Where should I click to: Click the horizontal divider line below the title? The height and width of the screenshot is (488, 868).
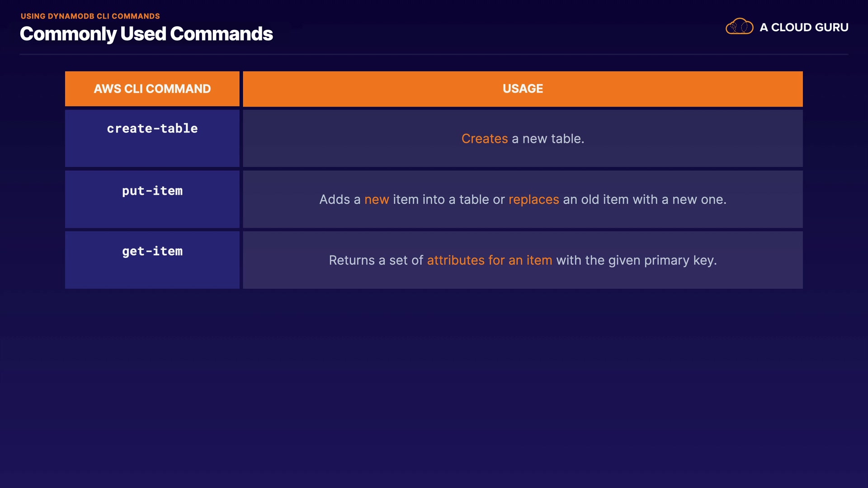coord(434,54)
